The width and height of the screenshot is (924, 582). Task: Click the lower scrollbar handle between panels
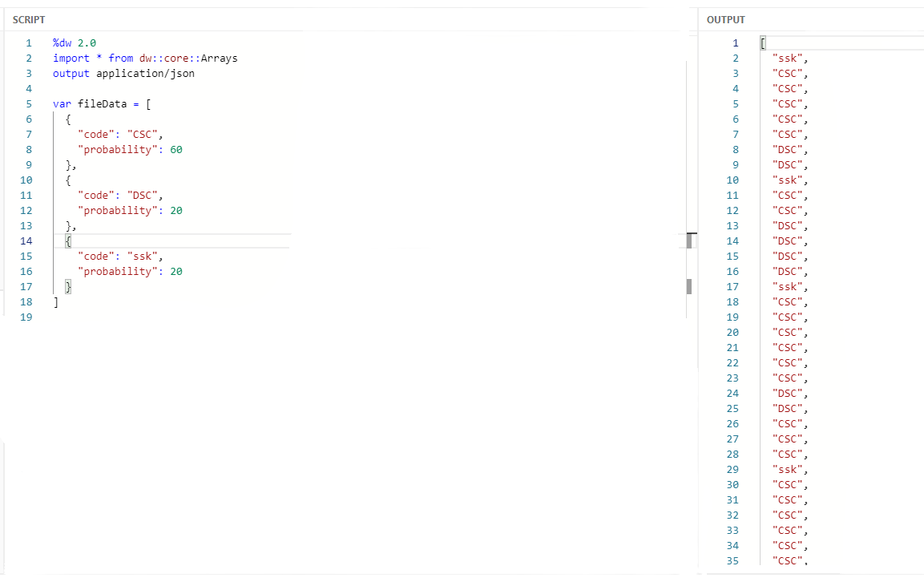(689, 288)
